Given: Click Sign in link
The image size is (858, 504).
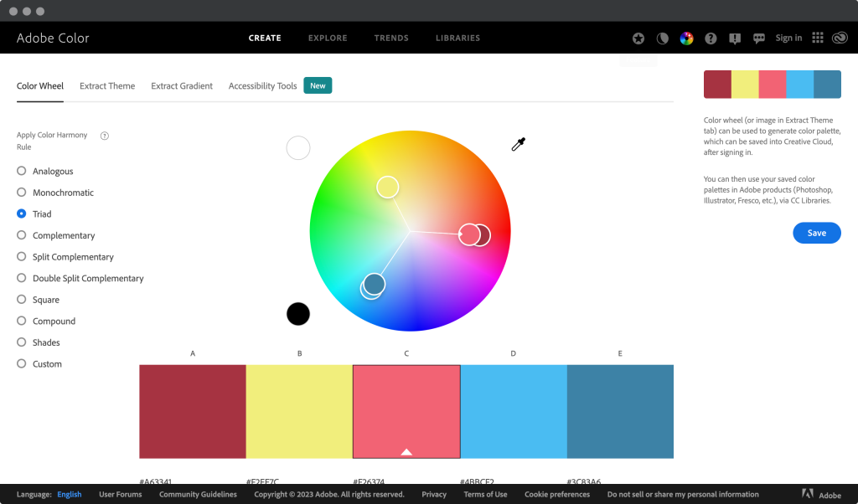Looking at the screenshot, I should pyautogui.click(x=788, y=38).
